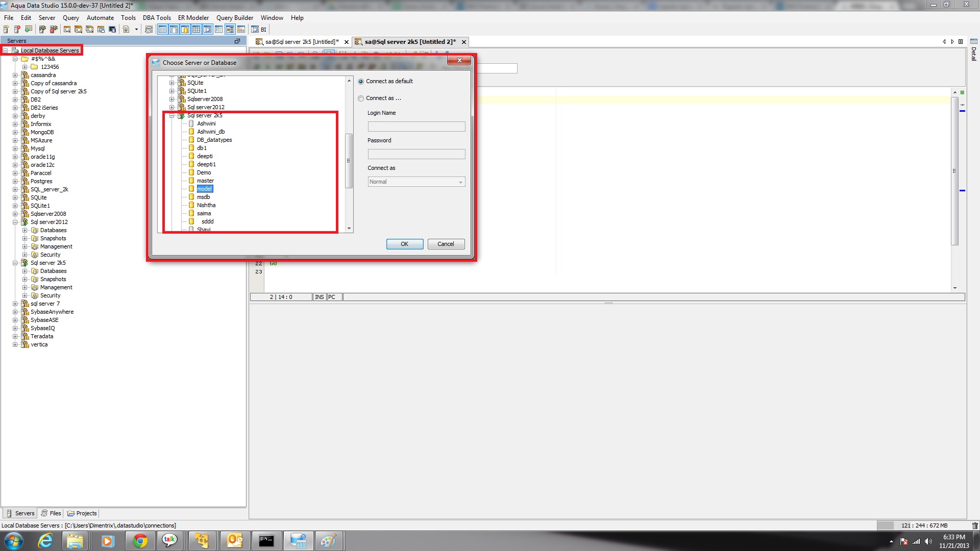Collapse the Sql server 2k5 node in dialog
The height and width of the screenshot is (551, 980).
[x=172, y=116]
